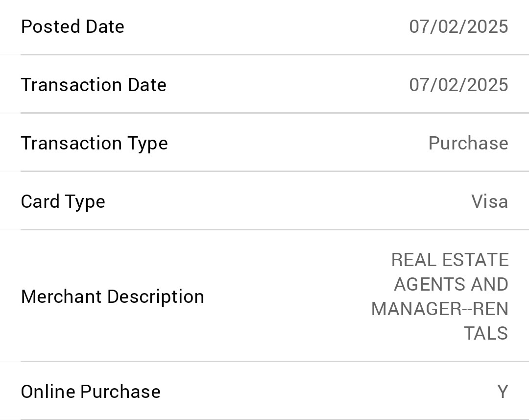Click the MANAGER--REN text line
This screenshot has height=420, width=529.
pos(440,309)
